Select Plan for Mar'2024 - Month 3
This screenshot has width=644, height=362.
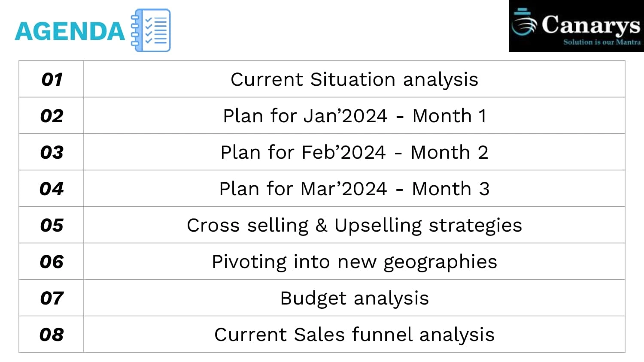click(354, 189)
